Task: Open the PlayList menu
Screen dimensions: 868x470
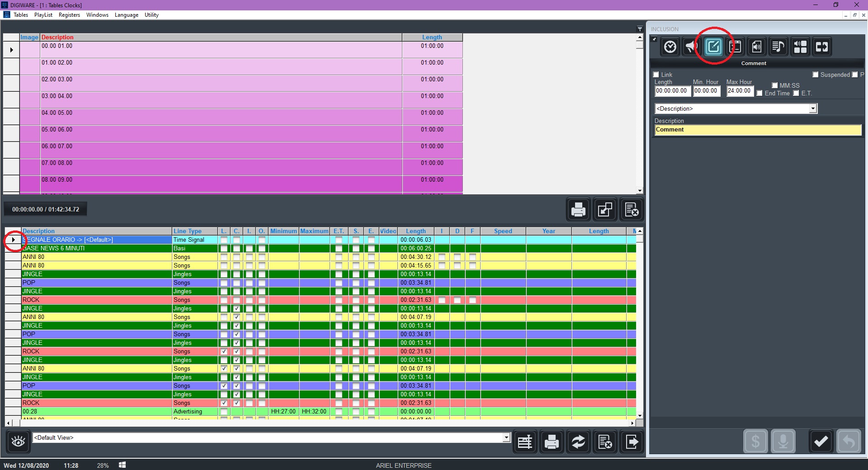Action: tap(43, 15)
